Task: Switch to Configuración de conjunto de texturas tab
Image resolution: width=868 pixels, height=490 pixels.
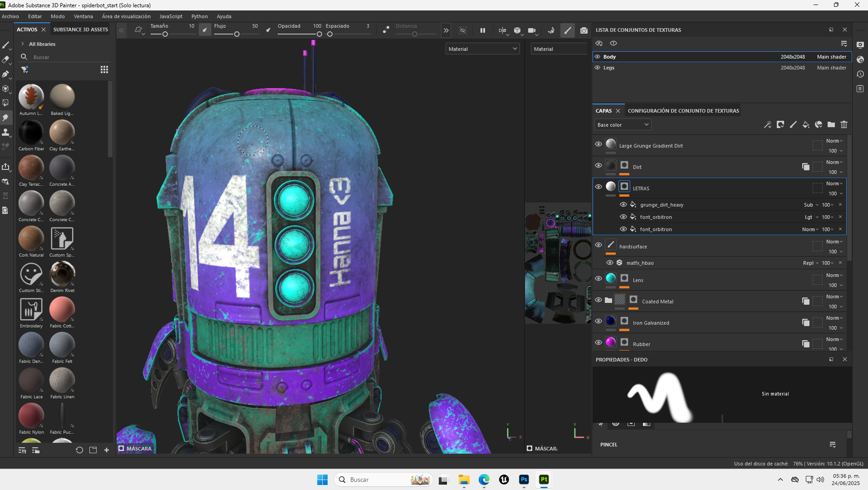Action: [683, 111]
